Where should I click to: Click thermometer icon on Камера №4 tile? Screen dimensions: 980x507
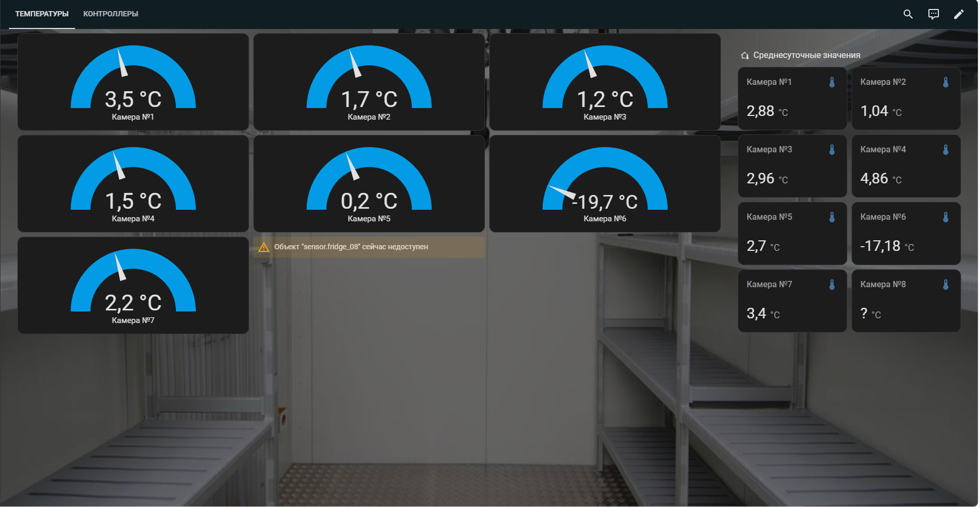(946, 150)
